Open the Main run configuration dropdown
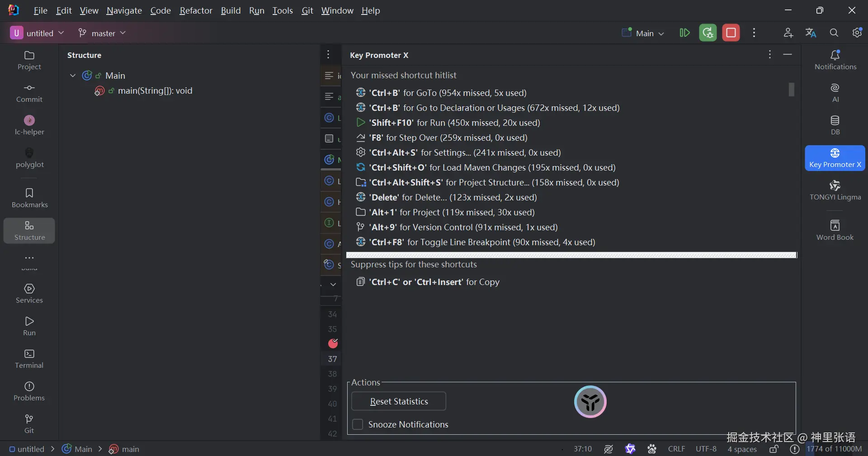This screenshot has height=456, width=868. coord(643,33)
